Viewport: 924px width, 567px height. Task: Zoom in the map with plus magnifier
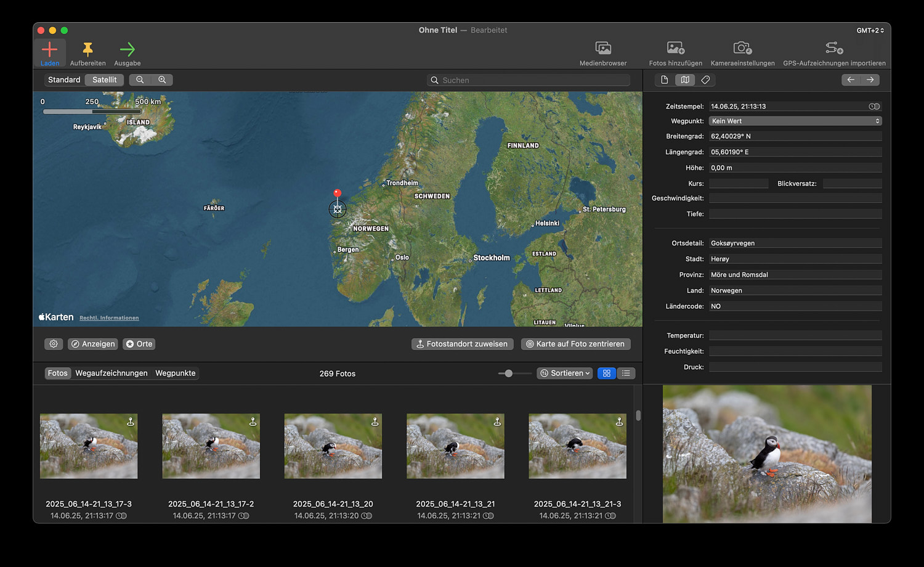coord(162,80)
